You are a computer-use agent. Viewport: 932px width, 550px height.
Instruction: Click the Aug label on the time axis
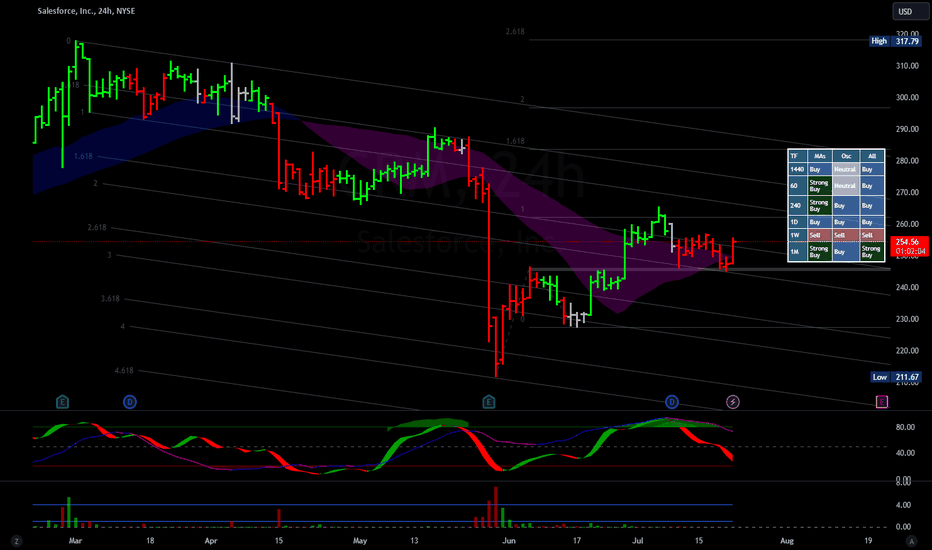pyautogui.click(x=786, y=540)
